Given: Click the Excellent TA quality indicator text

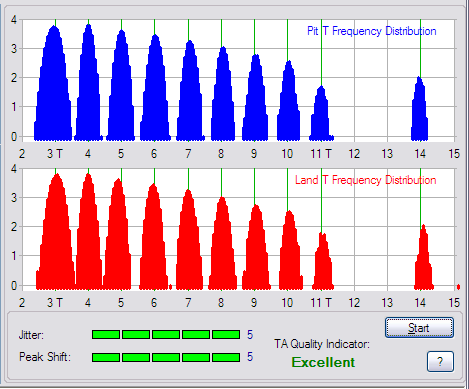Looking at the screenshot, I should tap(323, 362).
